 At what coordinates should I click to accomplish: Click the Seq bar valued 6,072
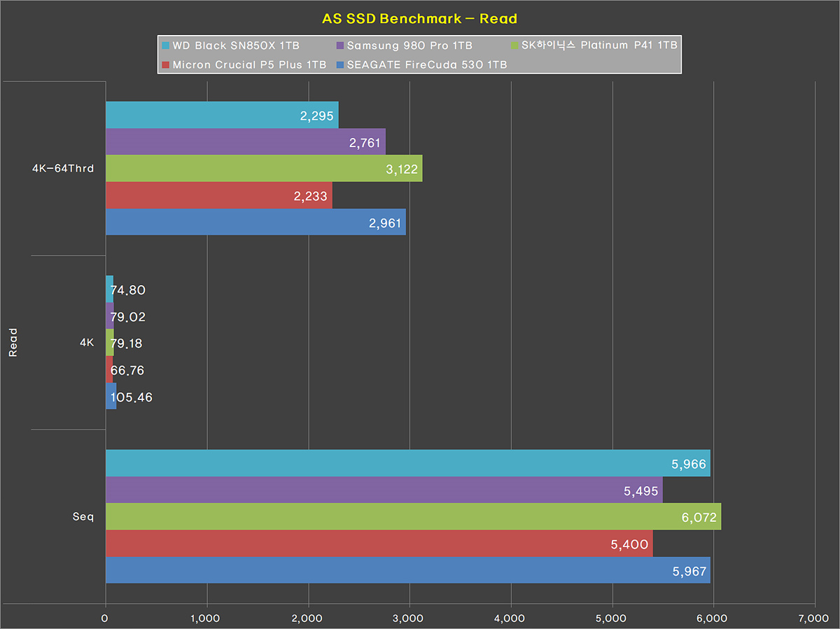pyautogui.click(x=414, y=516)
